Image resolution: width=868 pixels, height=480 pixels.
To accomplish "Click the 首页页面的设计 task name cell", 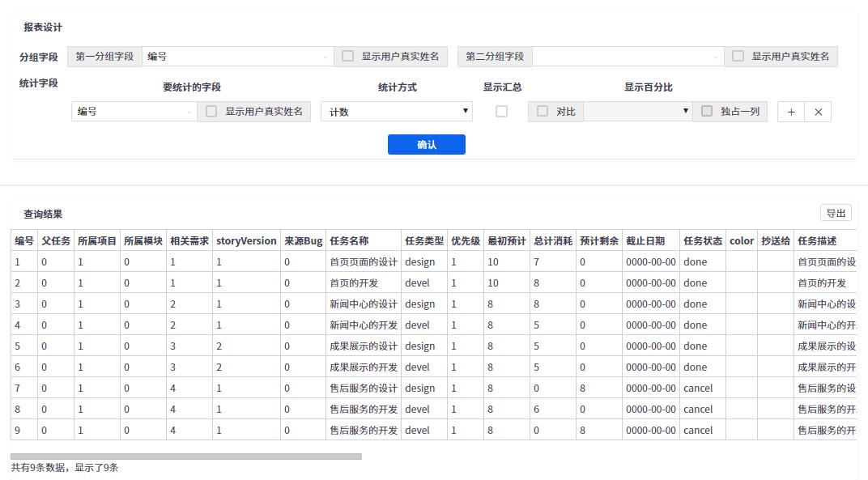I will [363, 262].
